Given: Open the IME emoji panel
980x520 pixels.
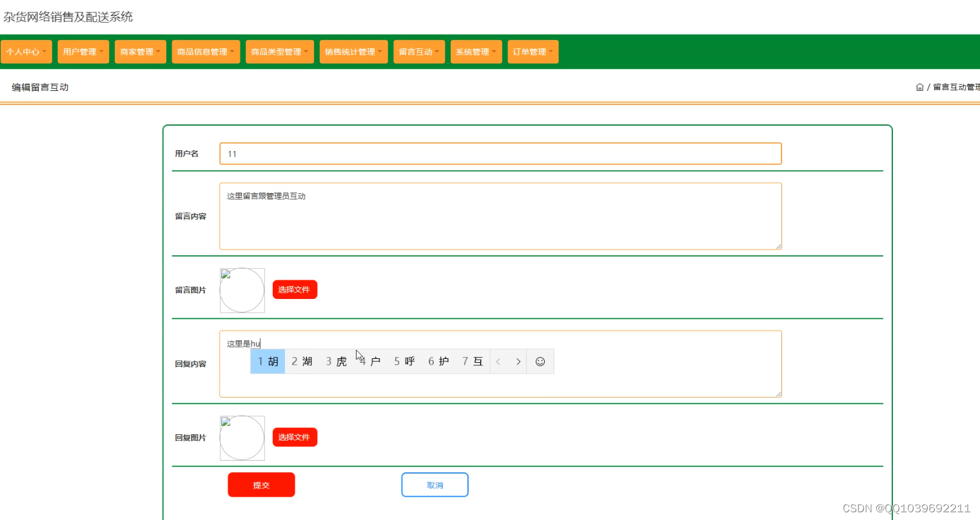Looking at the screenshot, I should click(x=540, y=361).
